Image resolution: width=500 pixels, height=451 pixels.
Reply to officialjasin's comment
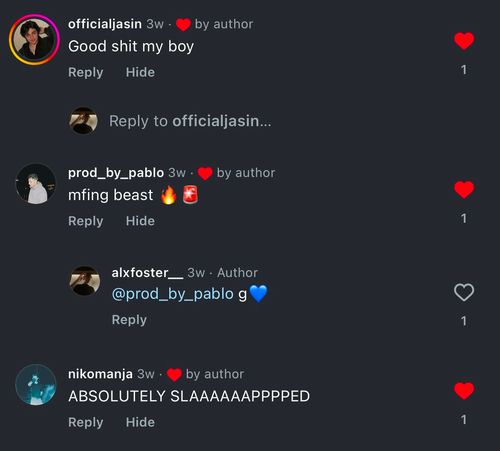pyautogui.click(x=86, y=72)
